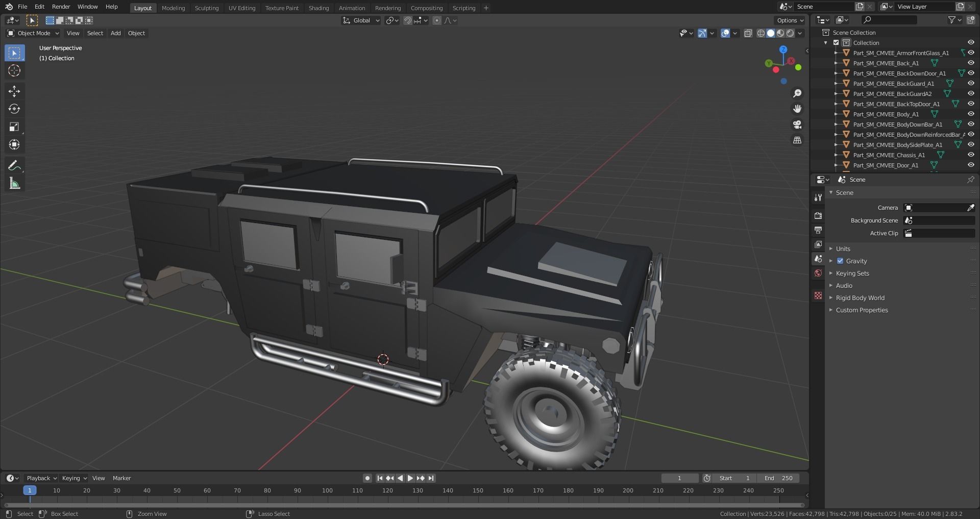Select the Cursor tool
980x519 pixels.
(x=14, y=70)
